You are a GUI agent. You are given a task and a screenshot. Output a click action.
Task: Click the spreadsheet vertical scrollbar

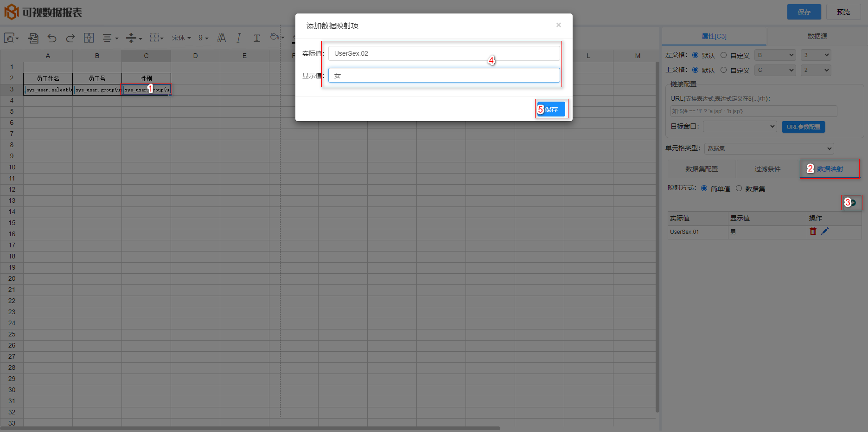[x=657, y=237]
